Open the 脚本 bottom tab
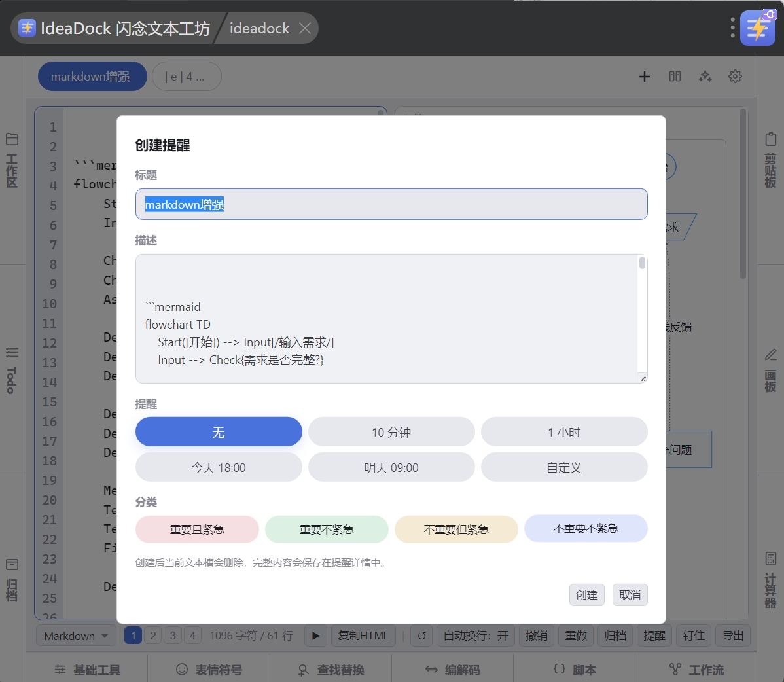The width and height of the screenshot is (784, 682). (575, 670)
